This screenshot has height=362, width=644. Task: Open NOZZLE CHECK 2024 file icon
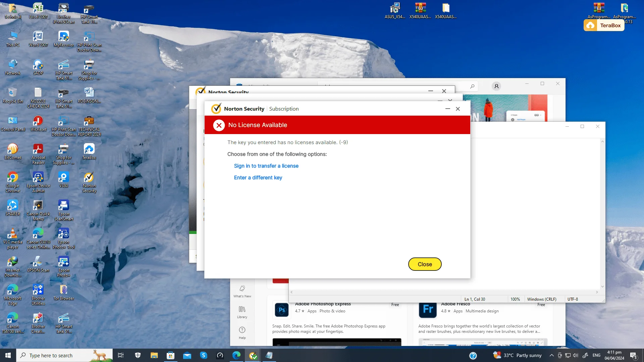(38, 98)
